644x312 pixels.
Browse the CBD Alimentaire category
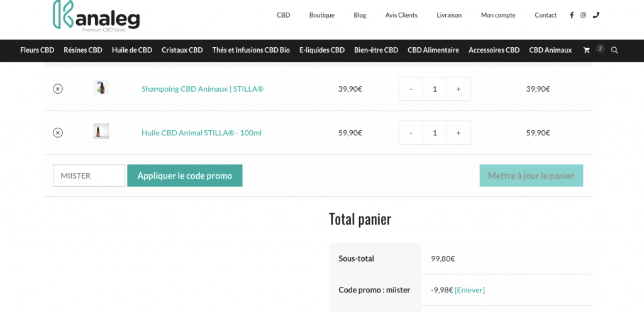[433, 50]
